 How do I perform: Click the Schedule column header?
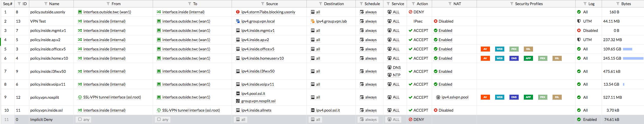(372, 4)
